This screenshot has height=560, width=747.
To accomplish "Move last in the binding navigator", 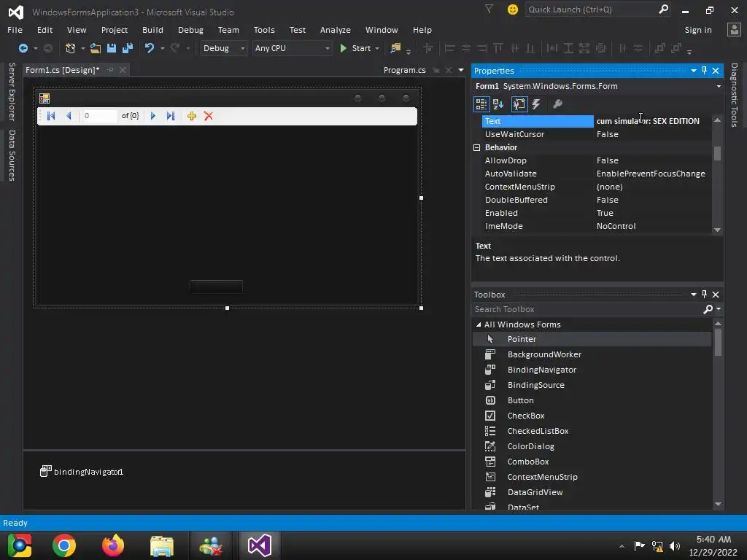I will click(171, 116).
